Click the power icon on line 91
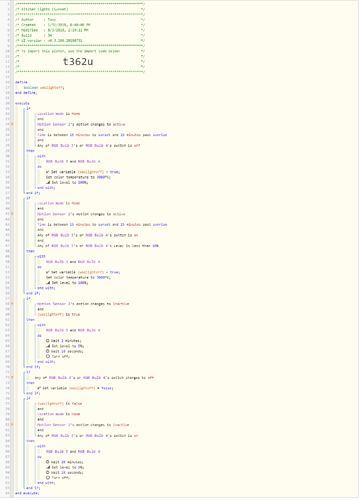 click(x=48, y=478)
